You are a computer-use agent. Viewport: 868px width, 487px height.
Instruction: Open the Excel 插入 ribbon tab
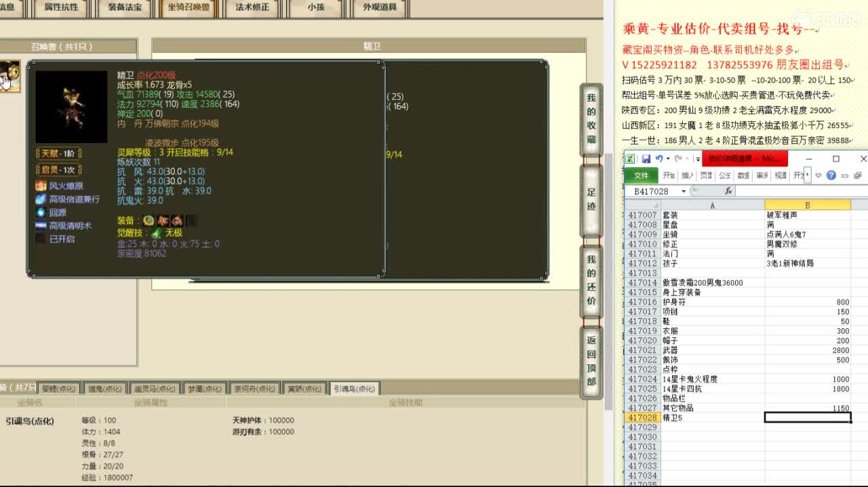tap(688, 176)
